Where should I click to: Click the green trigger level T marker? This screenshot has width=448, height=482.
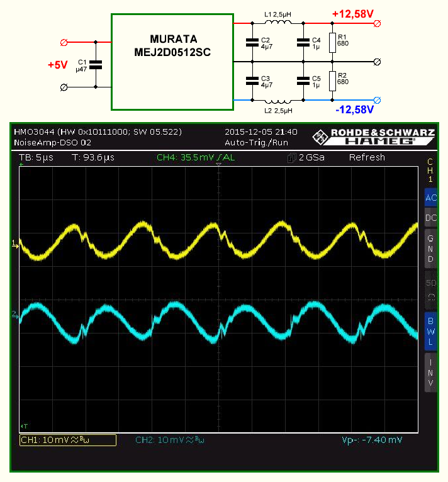coord(24,427)
